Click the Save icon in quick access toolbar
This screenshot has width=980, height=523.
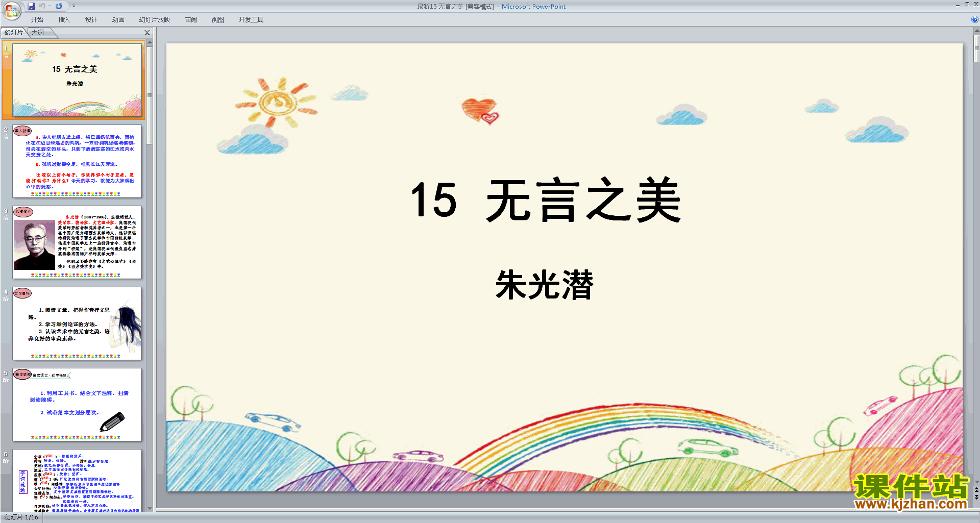tap(31, 6)
